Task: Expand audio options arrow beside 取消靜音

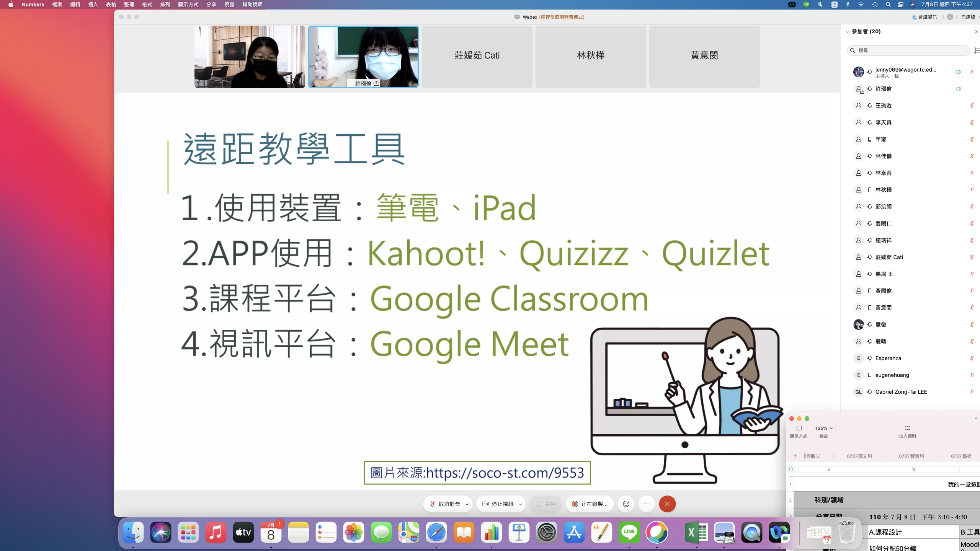Action: (x=467, y=504)
